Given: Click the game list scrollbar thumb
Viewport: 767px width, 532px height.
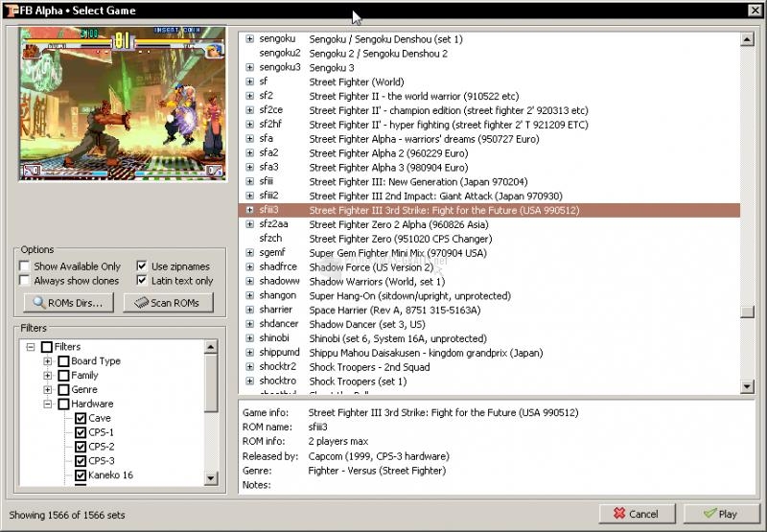Looking at the screenshot, I should [747, 312].
